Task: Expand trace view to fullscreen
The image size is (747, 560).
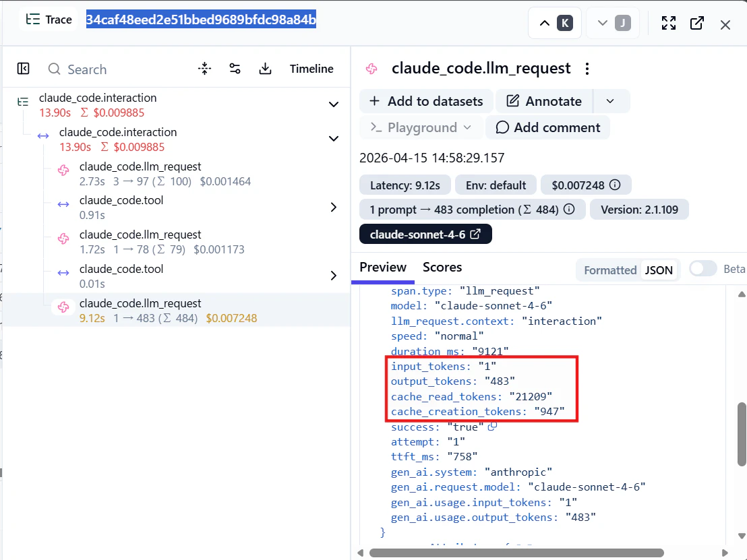Action: pos(668,23)
